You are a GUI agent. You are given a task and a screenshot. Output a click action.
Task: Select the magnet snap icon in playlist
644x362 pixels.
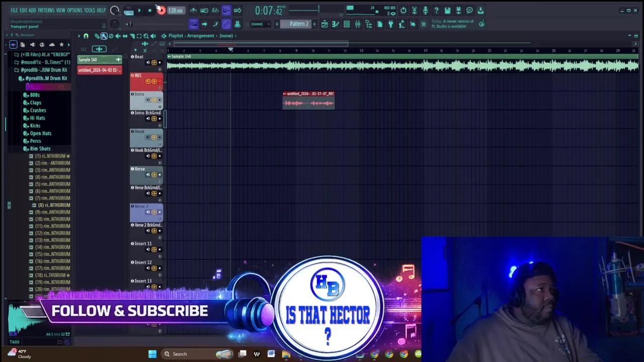click(86, 36)
